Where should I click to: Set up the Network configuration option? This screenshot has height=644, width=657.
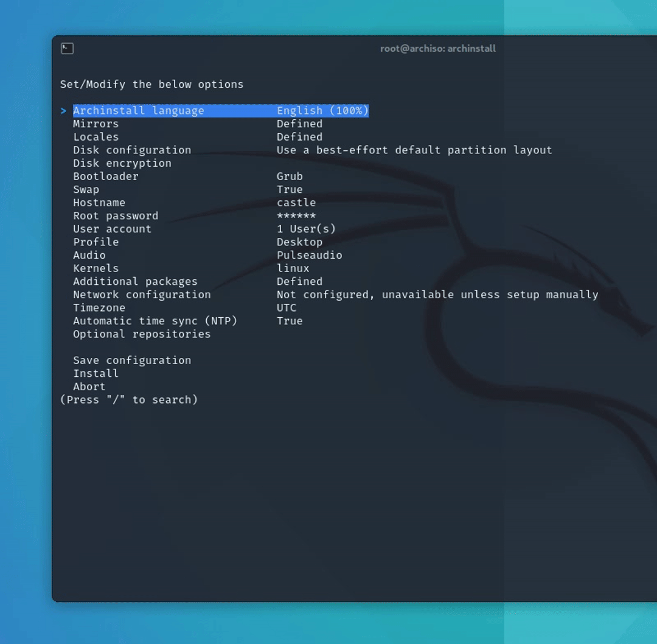(x=142, y=294)
